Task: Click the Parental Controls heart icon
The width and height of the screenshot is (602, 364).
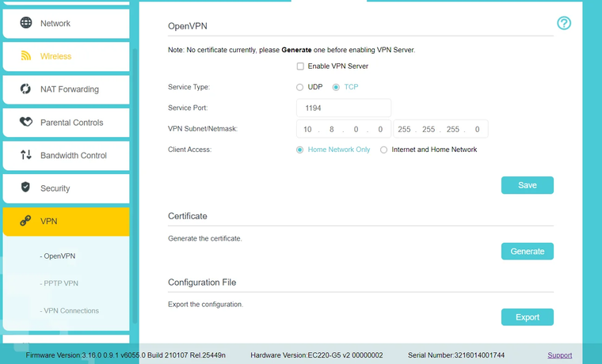Action: [26, 122]
